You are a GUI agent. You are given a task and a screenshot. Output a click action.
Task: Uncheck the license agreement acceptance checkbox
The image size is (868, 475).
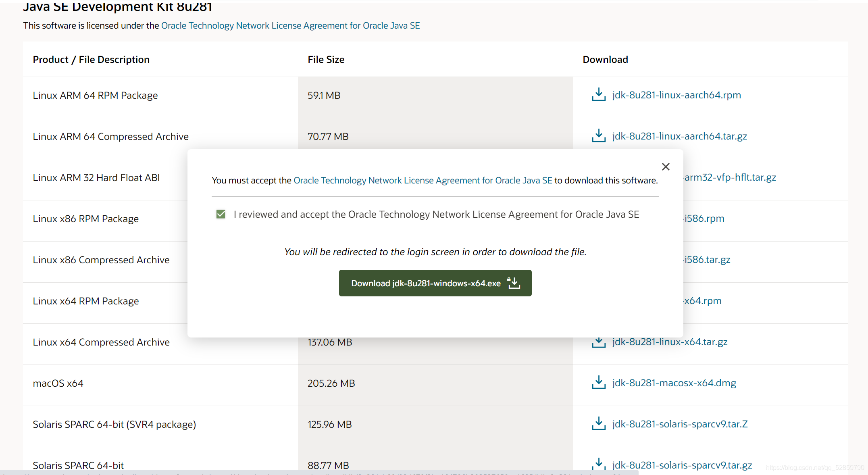(x=221, y=214)
